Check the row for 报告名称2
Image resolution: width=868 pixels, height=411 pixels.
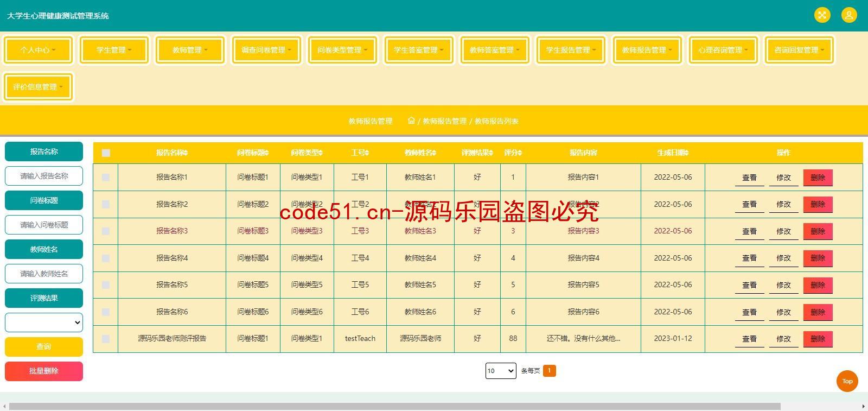[106, 205]
